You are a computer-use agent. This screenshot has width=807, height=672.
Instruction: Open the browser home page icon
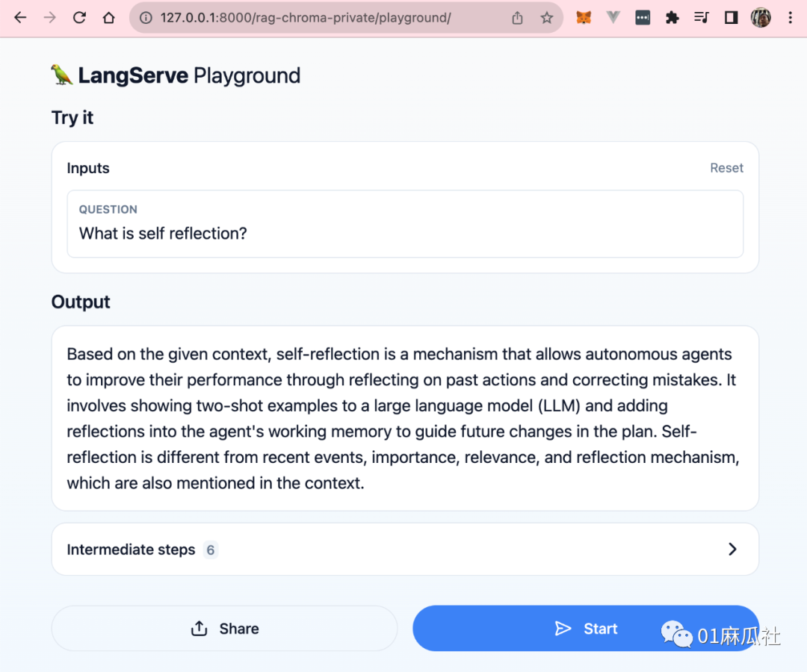click(108, 18)
